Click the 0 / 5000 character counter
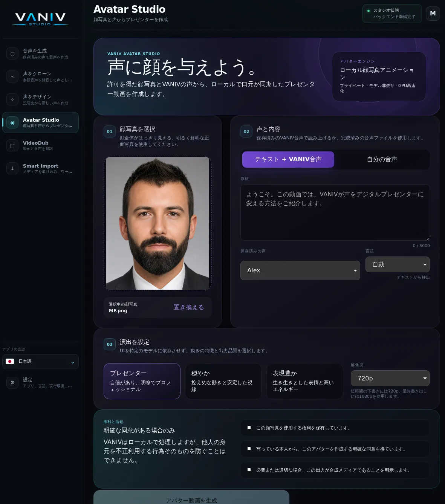Image resolution: width=445 pixels, height=504 pixels. (421, 246)
